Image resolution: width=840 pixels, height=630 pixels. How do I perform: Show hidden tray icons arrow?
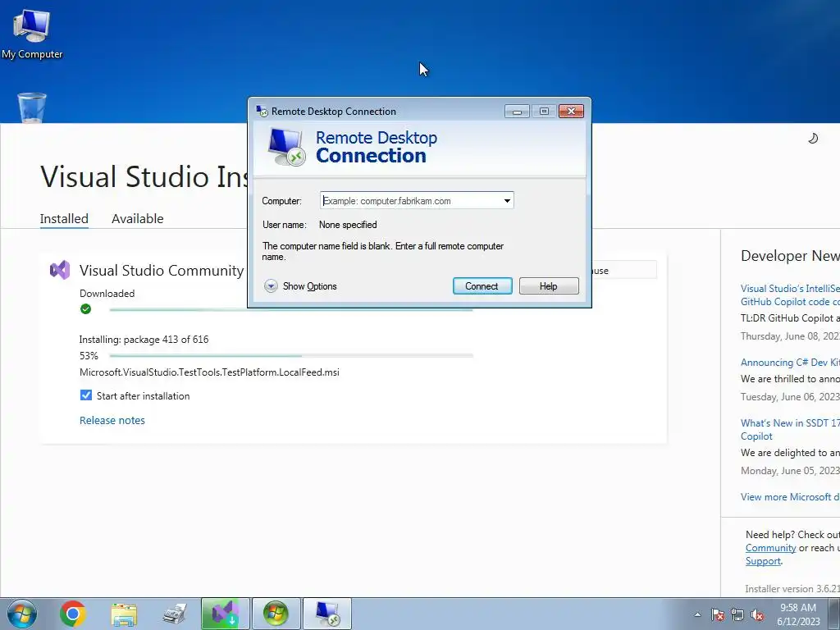697,614
